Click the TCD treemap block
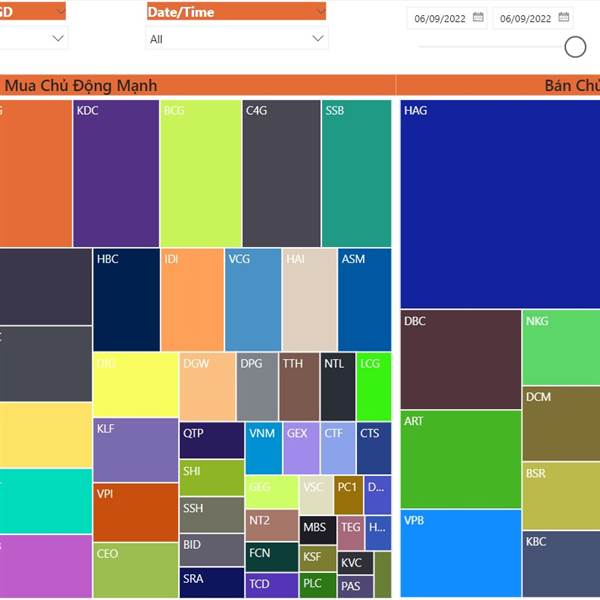This screenshot has width=600, height=600. click(272, 585)
